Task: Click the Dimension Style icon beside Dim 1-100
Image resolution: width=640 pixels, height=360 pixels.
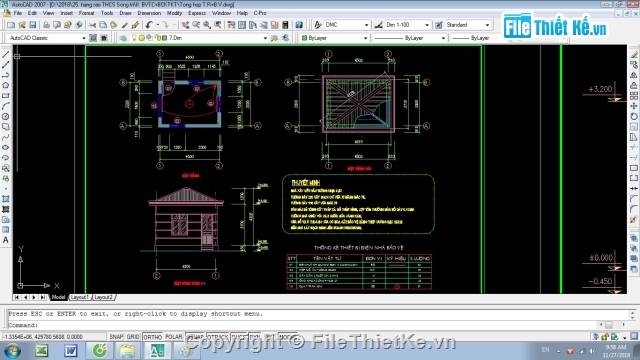Action: click(378, 25)
